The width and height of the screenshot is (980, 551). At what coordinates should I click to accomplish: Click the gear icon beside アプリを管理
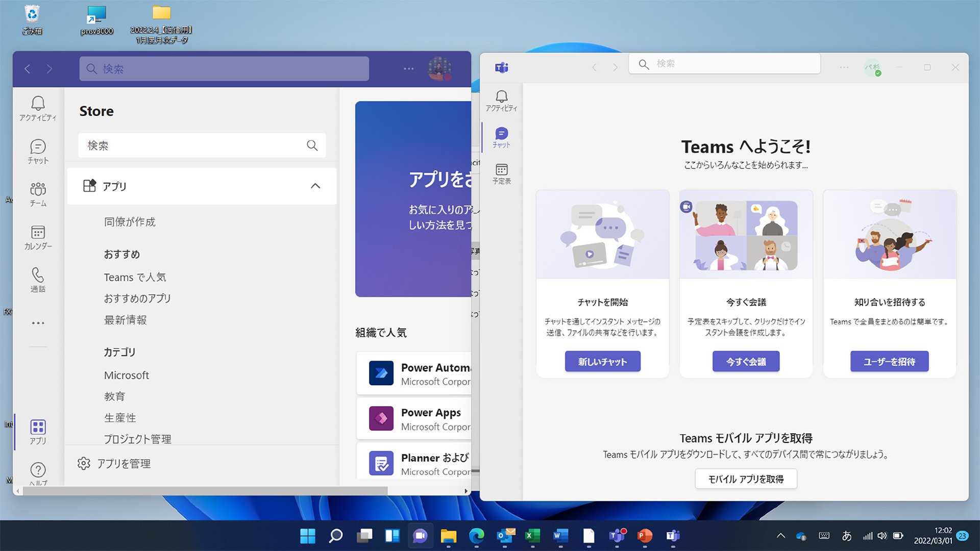84,463
